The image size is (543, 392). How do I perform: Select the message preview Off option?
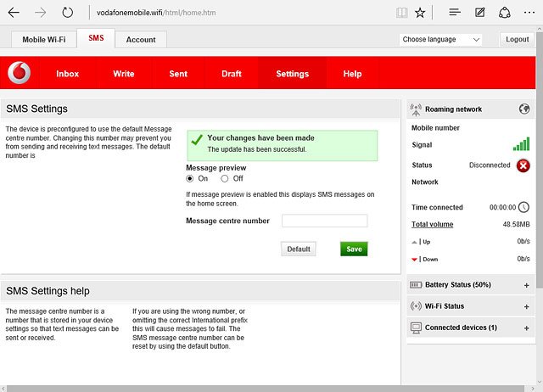tap(225, 179)
